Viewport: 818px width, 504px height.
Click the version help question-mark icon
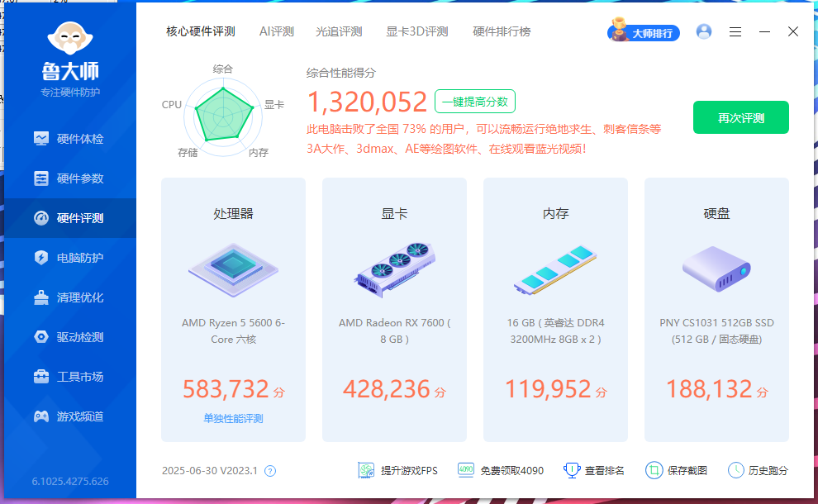coord(270,471)
